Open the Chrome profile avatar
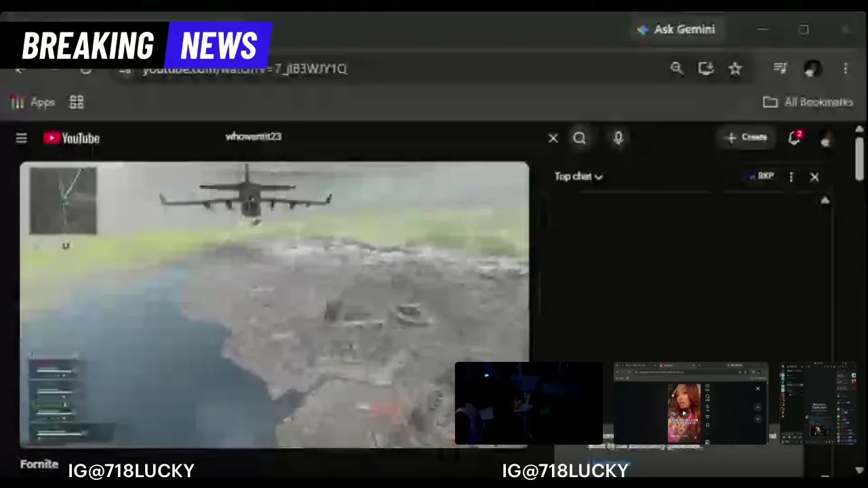Screen dimensions: 868x488 click(x=812, y=68)
